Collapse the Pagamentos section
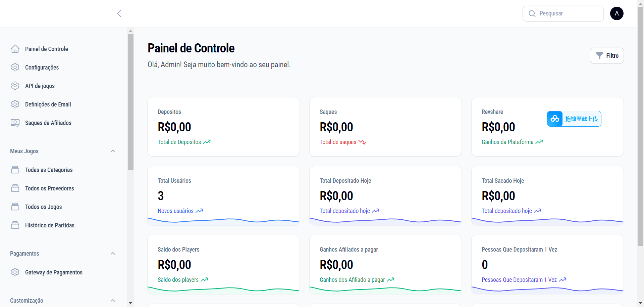The height and width of the screenshot is (307, 644). pos(113,254)
